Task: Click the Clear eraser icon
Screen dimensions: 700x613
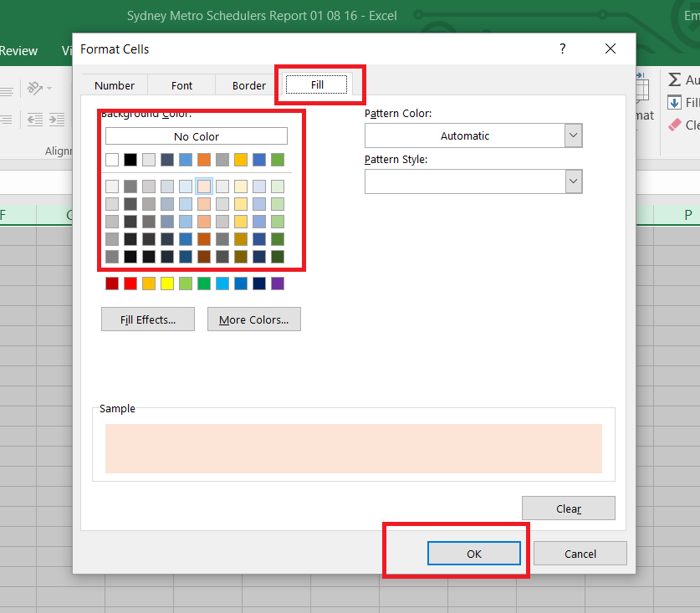Action: (674, 125)
